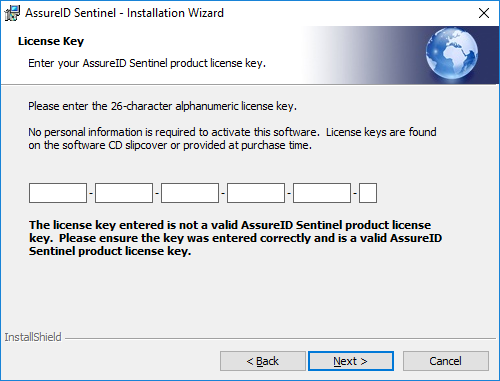The image size is (500, 381).
Task: Click the License Key heading
Action: tap(51, 41)
